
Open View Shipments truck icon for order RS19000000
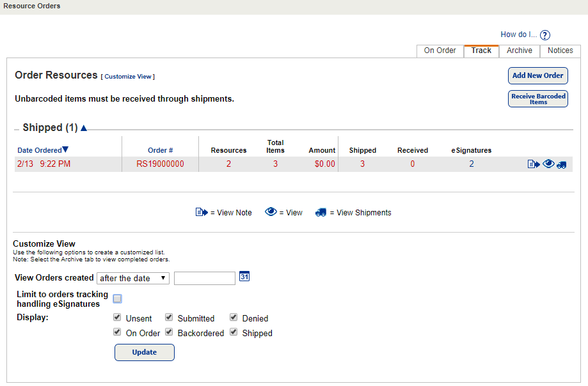tap(561, 164)
